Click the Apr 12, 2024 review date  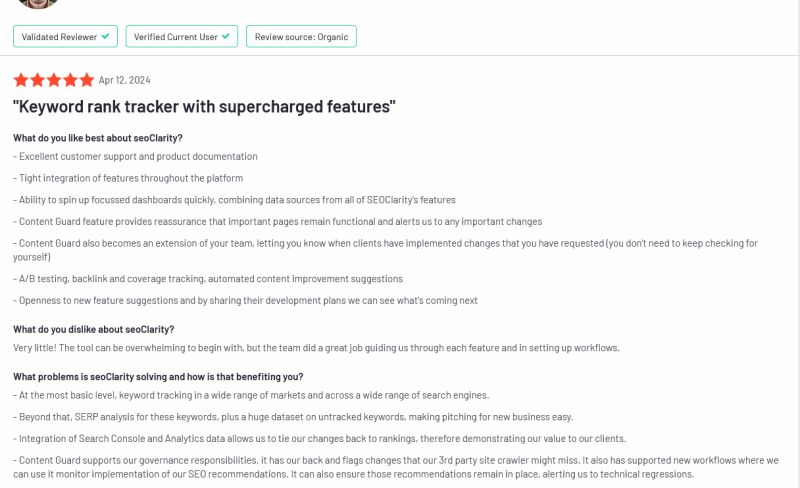click(x=124, y=80)
